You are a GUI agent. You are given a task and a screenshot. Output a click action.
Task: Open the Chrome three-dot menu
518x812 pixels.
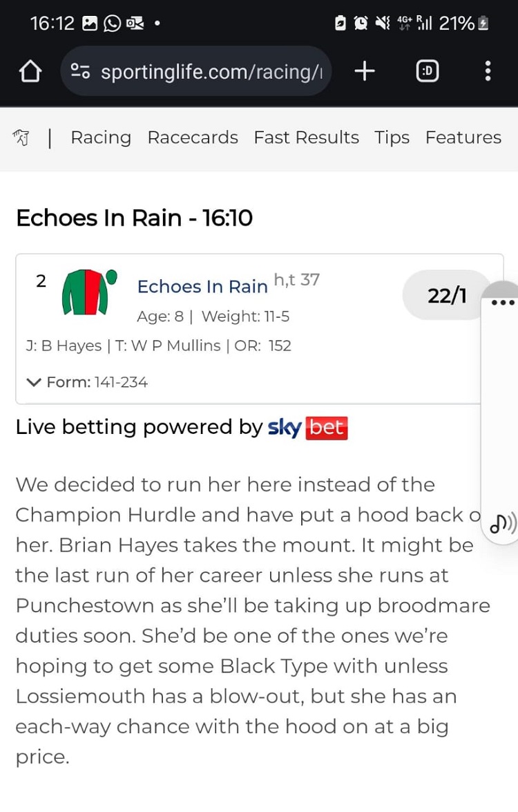(488, 70)
